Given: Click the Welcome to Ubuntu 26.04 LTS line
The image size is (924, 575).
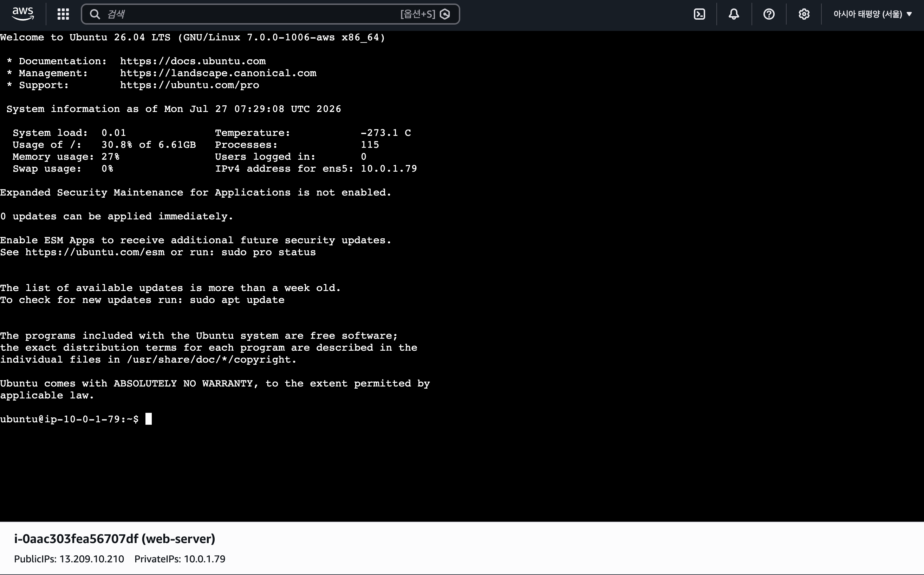Looking at the screenshot, I should click(193, 37).
